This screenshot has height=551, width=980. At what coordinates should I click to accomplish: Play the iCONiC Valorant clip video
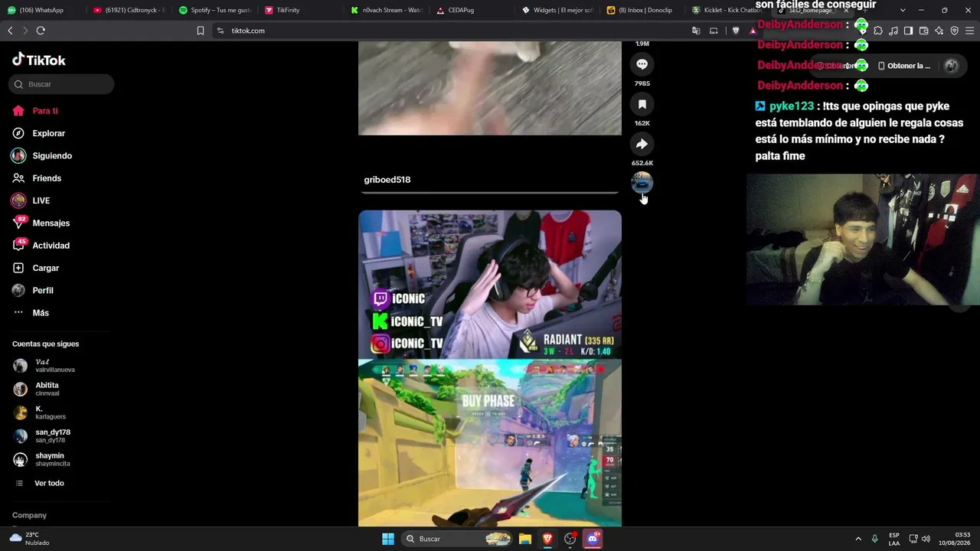490,368
